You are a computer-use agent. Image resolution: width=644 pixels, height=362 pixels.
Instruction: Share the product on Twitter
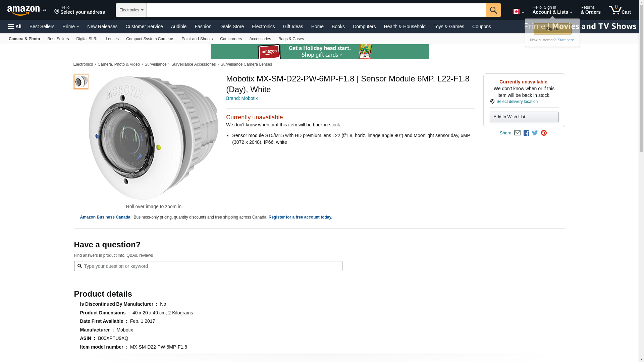pos(535,133)
